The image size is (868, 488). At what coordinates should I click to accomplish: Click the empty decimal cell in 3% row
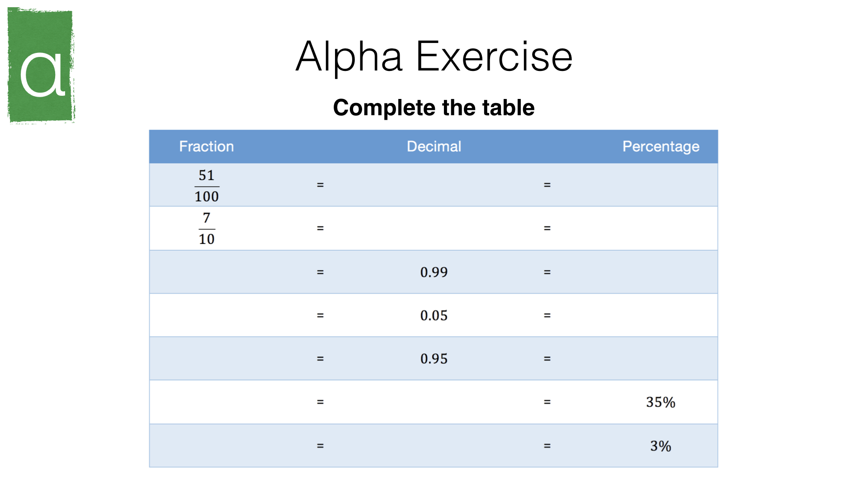click(434, 446)
